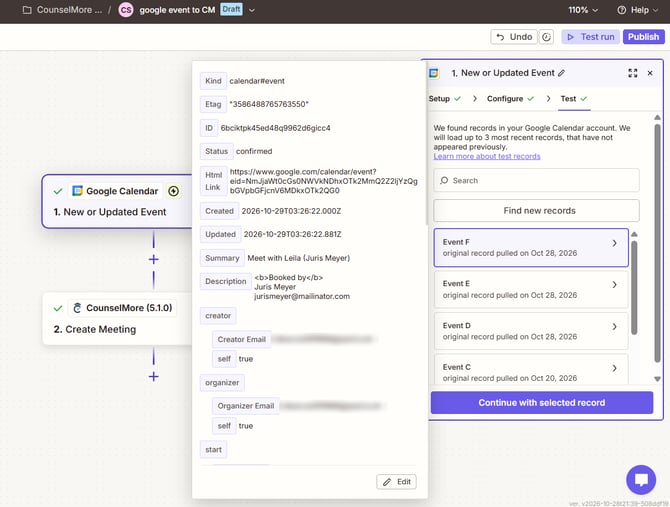Switch to the Configure tab
The image size is (670, 507).
[x=510, y=99]
